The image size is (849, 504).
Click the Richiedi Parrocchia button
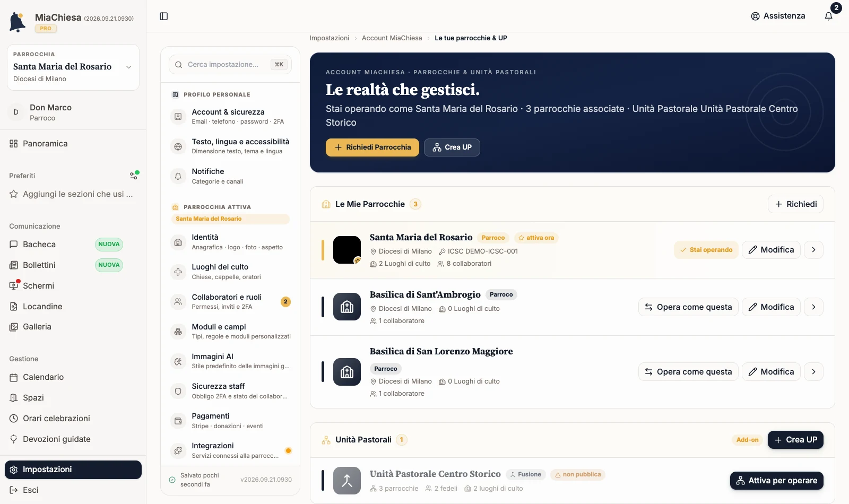coord(372,147)
